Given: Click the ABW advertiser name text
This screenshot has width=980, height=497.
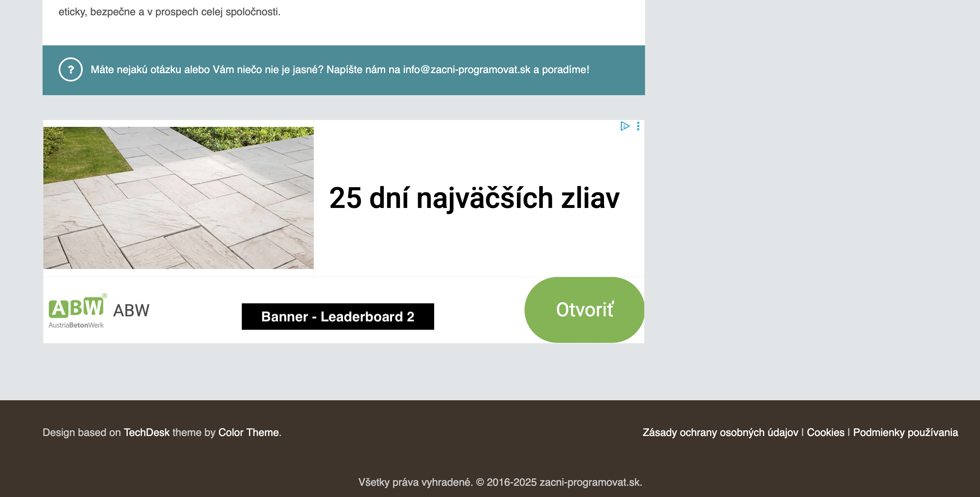Looking at the screenshot, I should [131, 310].
